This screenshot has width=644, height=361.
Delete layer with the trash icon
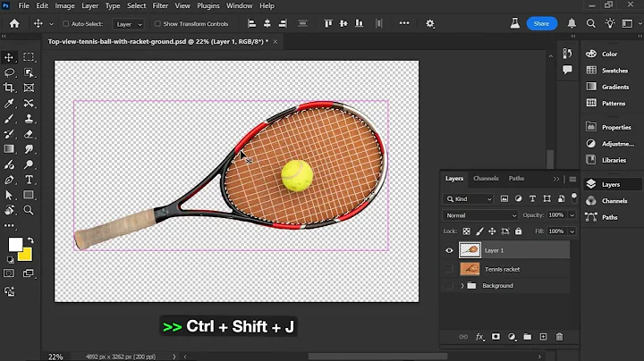point(559,337)
